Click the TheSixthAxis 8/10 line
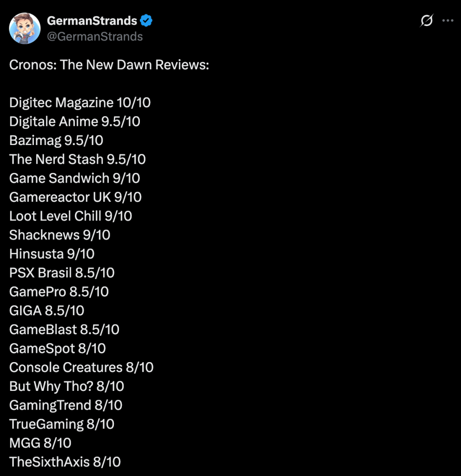The width and height of the screenshot is (461, 476). [x=65, y=462]
